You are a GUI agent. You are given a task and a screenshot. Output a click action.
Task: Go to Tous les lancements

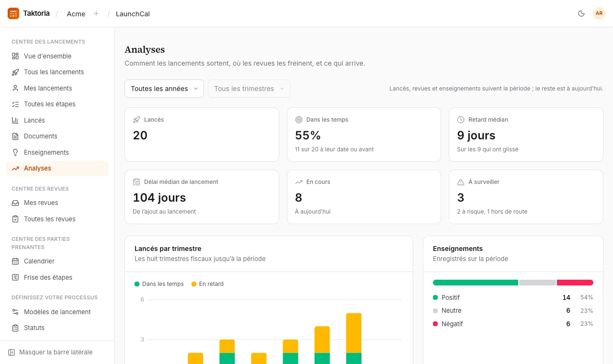(x=57, y=72)
